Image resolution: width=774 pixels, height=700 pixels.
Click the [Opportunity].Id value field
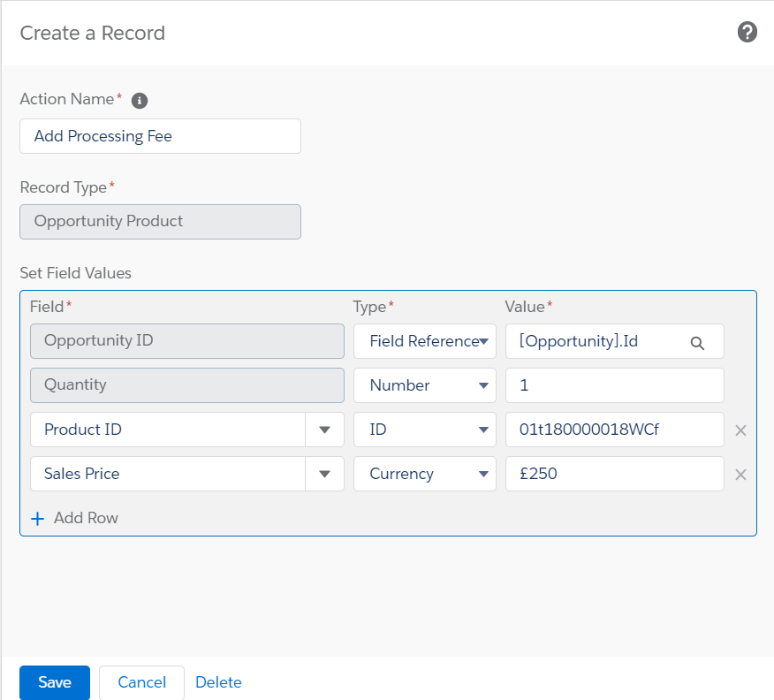(592, 341)
